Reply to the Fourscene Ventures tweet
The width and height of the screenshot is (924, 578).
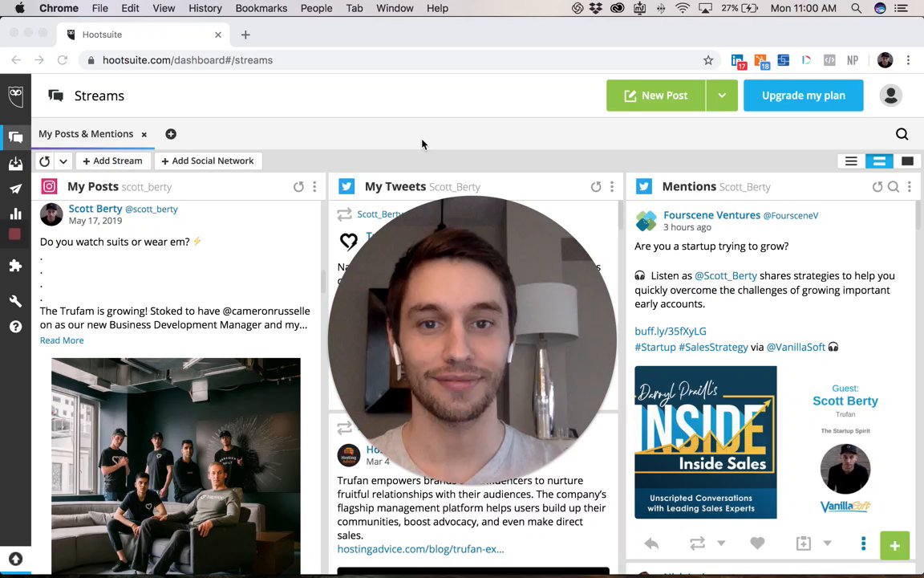(x=651, y=543)
